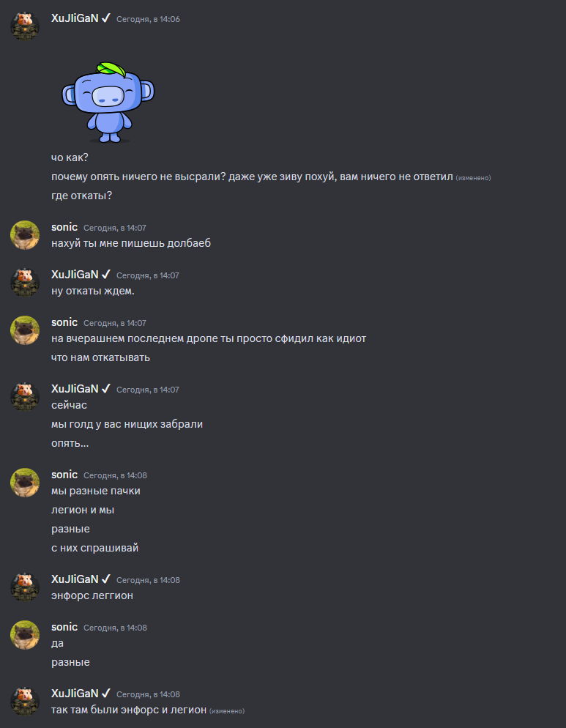566x728 pixels.
Task: Select the message 'где откаты?'
Action: pyautogui.click(x=82, y=196)
